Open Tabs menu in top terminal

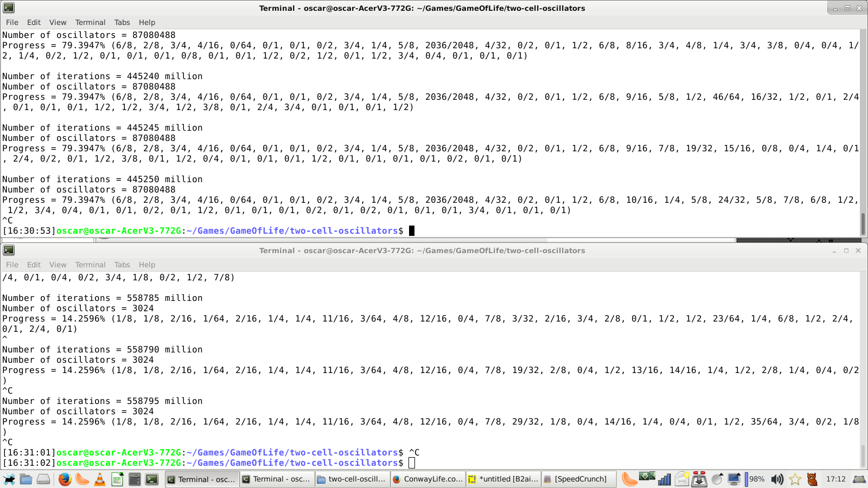click(122, 22)
